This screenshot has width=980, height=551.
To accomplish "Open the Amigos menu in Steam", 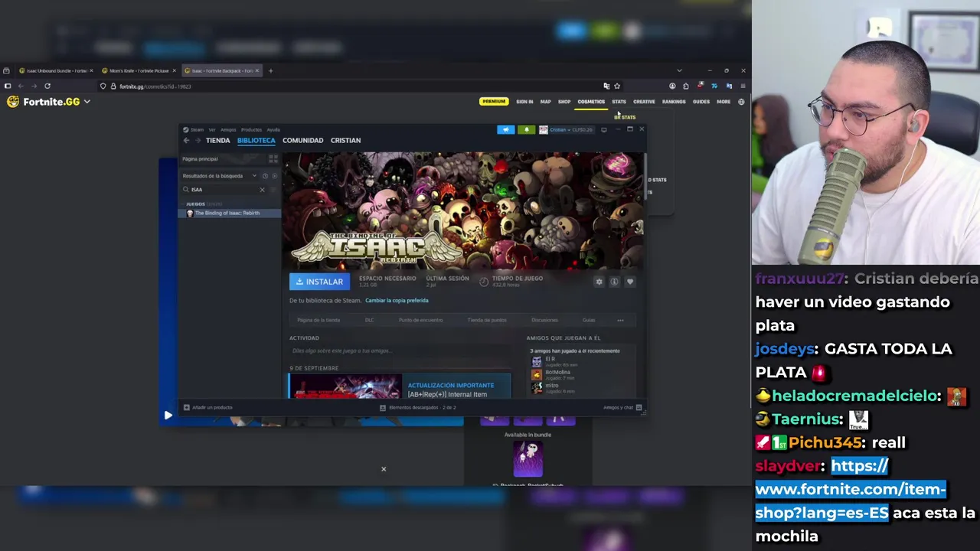I will [228, 129].
